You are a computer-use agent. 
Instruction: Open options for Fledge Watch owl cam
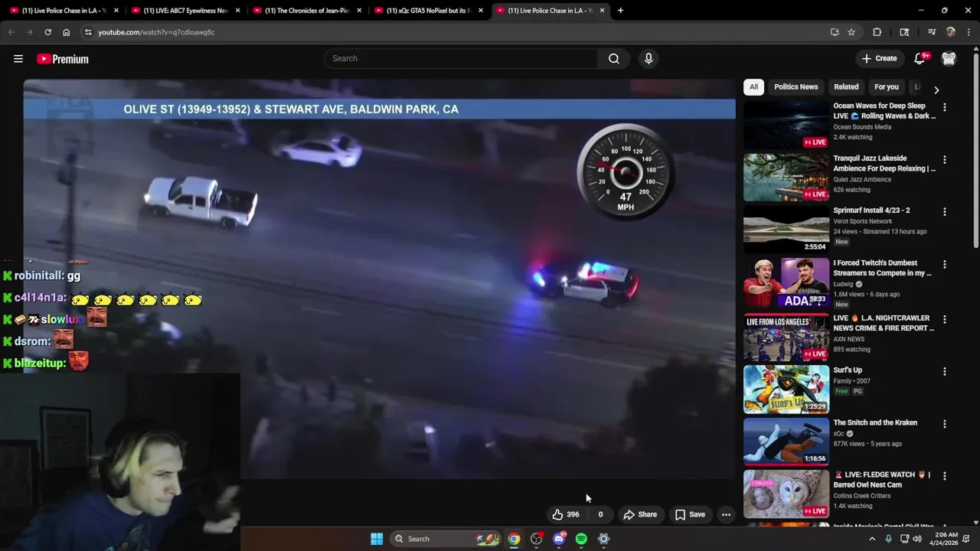tap(944, 476)
